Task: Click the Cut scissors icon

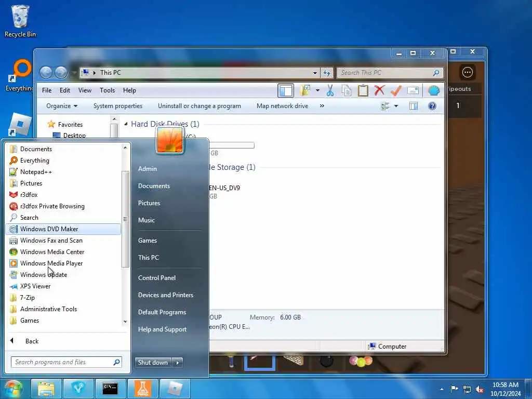Action: click(x=330, y=90)
